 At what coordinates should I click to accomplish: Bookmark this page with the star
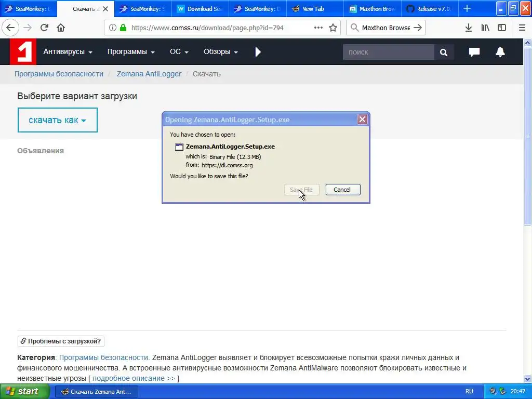(333, 28)
